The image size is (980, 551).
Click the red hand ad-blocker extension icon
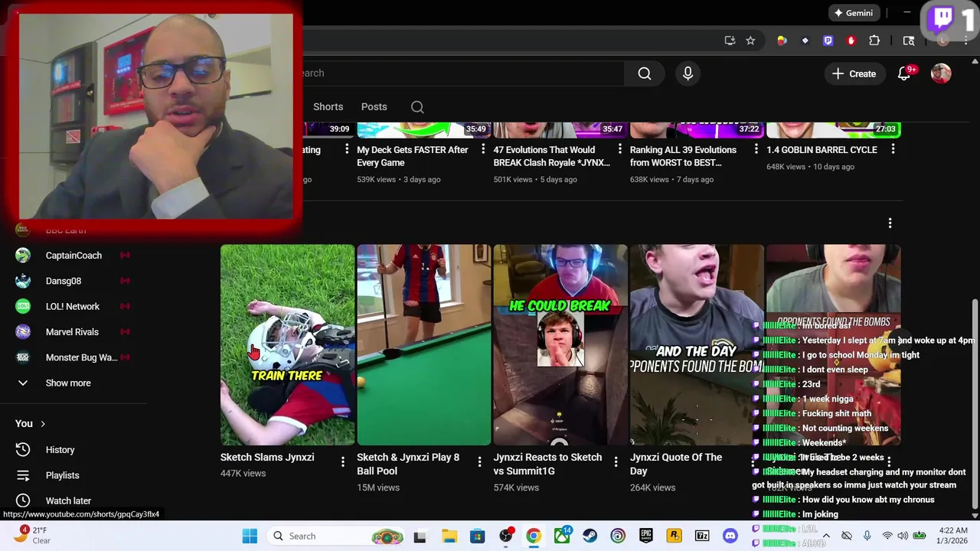(x=851, y=41)
